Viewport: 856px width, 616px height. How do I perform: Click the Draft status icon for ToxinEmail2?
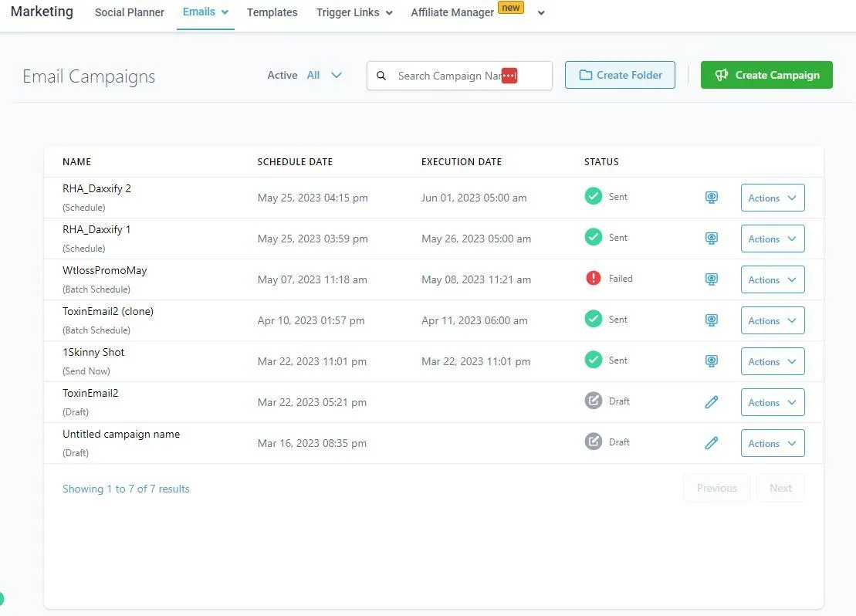point(593,401)
